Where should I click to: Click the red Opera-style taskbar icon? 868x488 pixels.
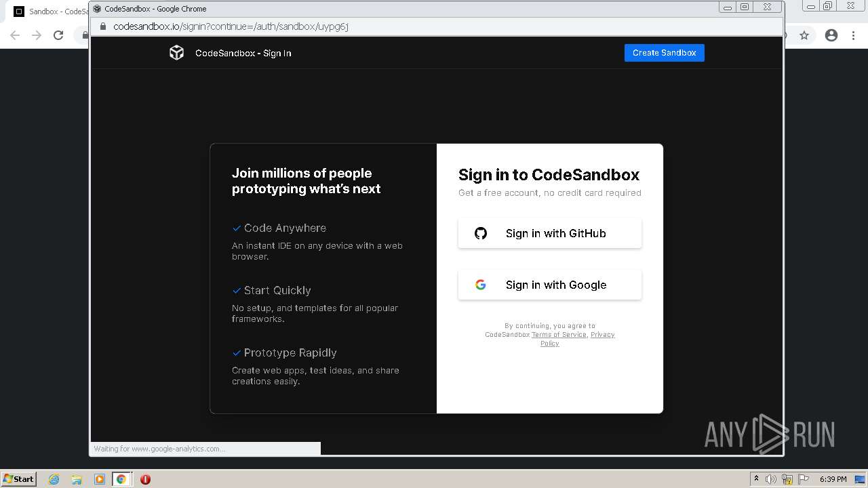tap(145, 479)
